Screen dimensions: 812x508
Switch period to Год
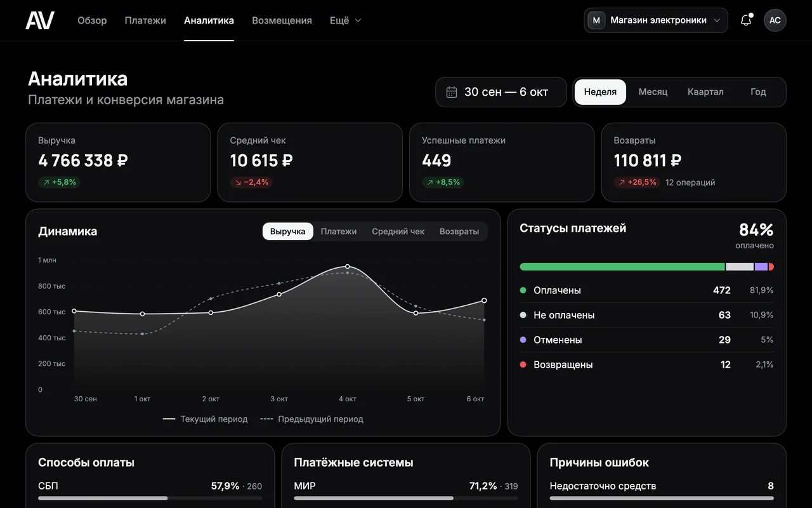pos(758,92)
